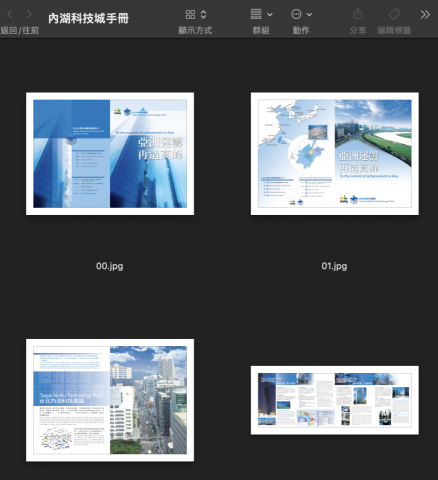Open the 動作 action menu

click(x=301, y=14)
